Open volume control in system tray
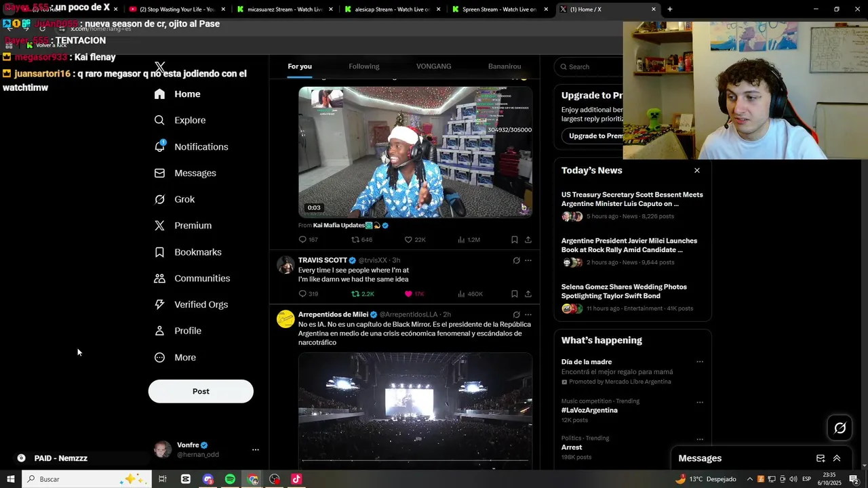Image resolution: width=868 pixels, height=488 pixels. [793, 479]
